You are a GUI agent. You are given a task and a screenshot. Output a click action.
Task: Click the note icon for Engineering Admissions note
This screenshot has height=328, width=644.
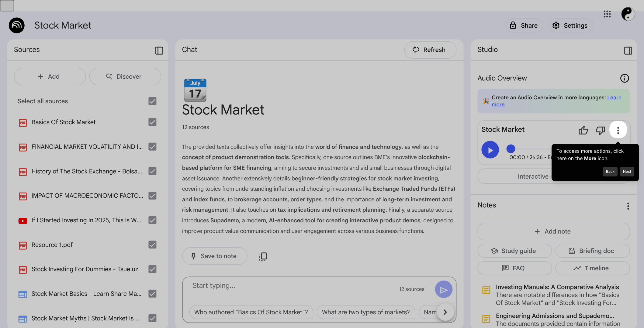pyautogui.click(x=486, y=319)
